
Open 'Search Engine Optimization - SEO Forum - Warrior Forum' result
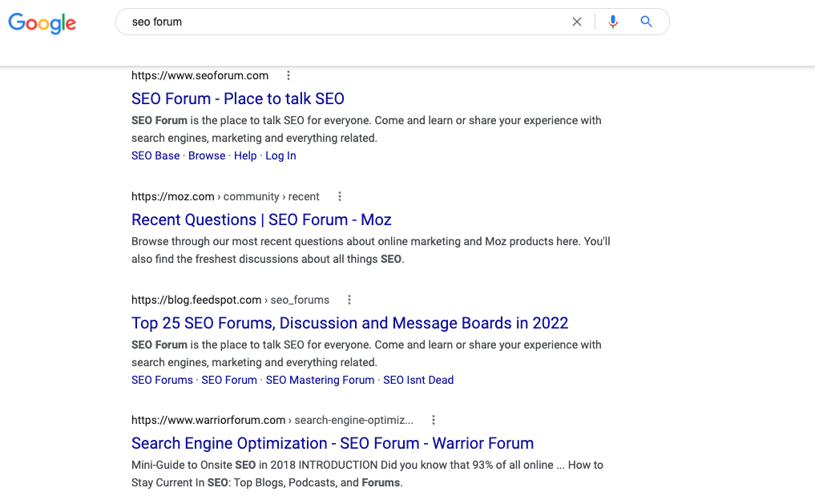coord(333,443)
